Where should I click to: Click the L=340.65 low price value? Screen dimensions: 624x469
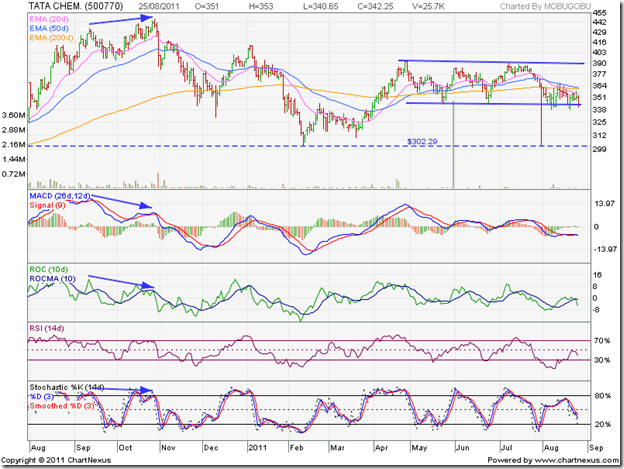point(320,6)
